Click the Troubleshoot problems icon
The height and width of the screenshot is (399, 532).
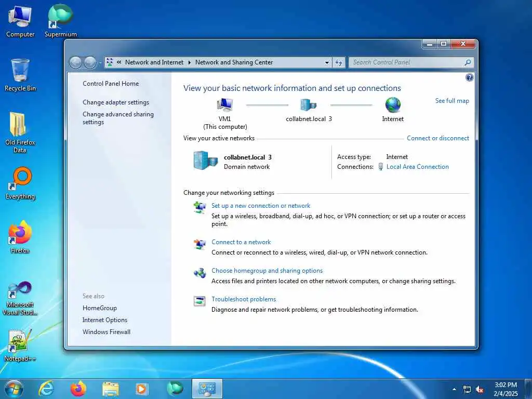point(199,301)
